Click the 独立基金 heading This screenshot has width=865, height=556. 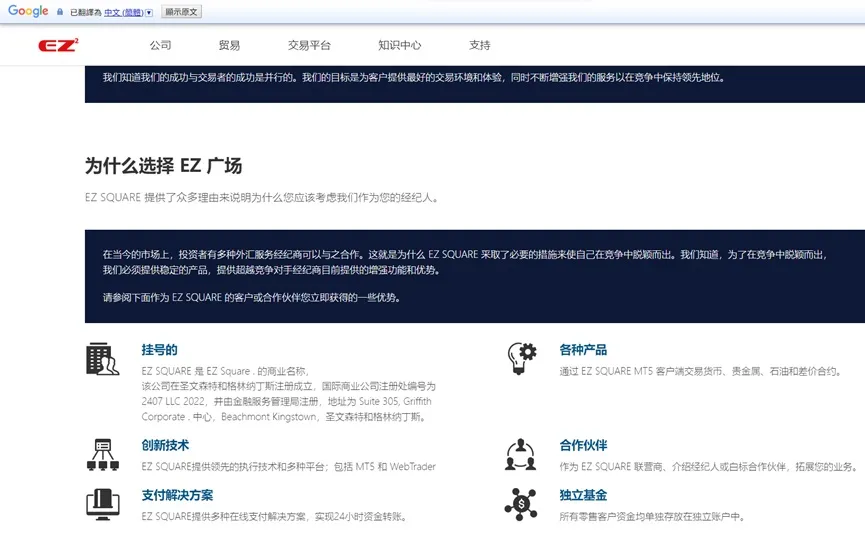click(583, 495)
